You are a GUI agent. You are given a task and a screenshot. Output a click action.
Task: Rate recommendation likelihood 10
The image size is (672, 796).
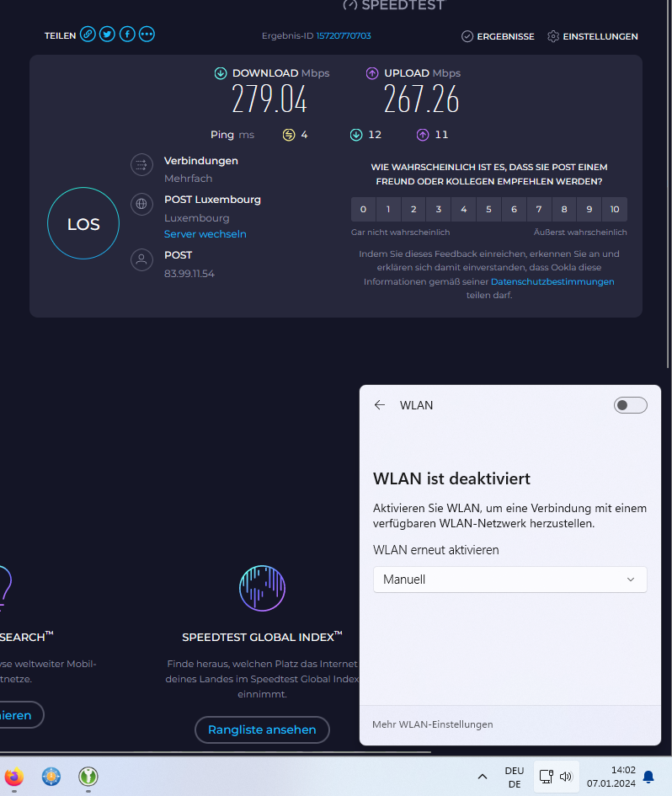(x=615, y=209)
